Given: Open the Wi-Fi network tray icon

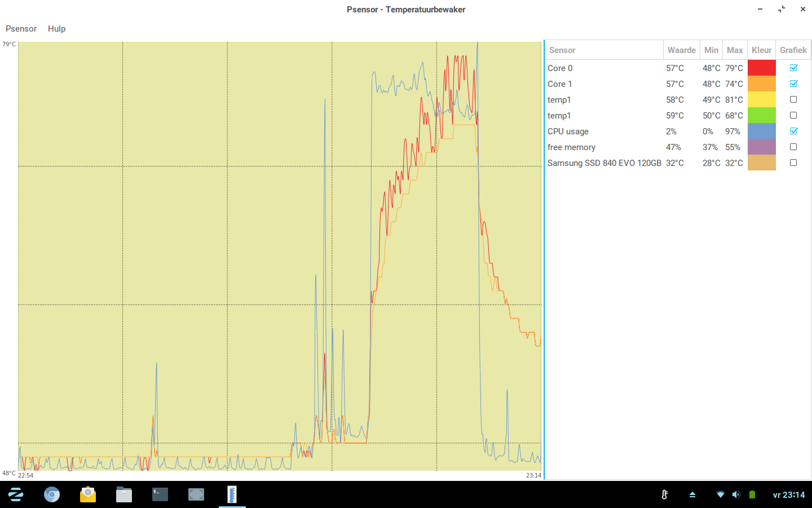Looking at the screenshot, I should click(720, 494).
